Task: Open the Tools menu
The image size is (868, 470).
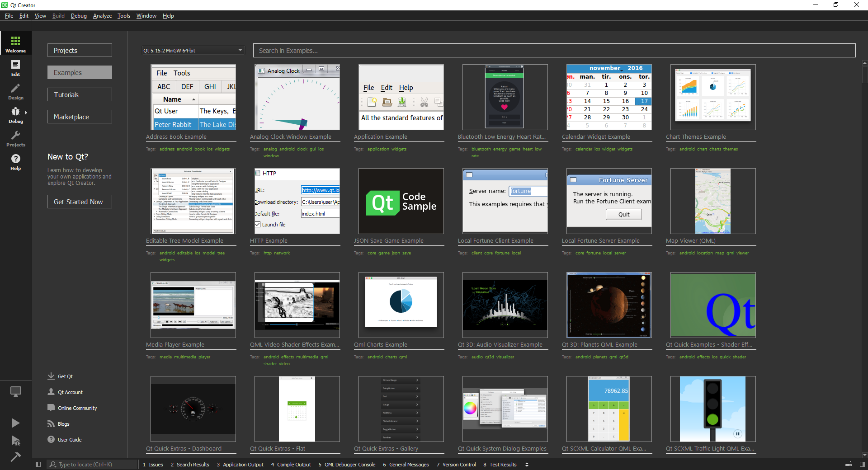Action: pos(124,16)
